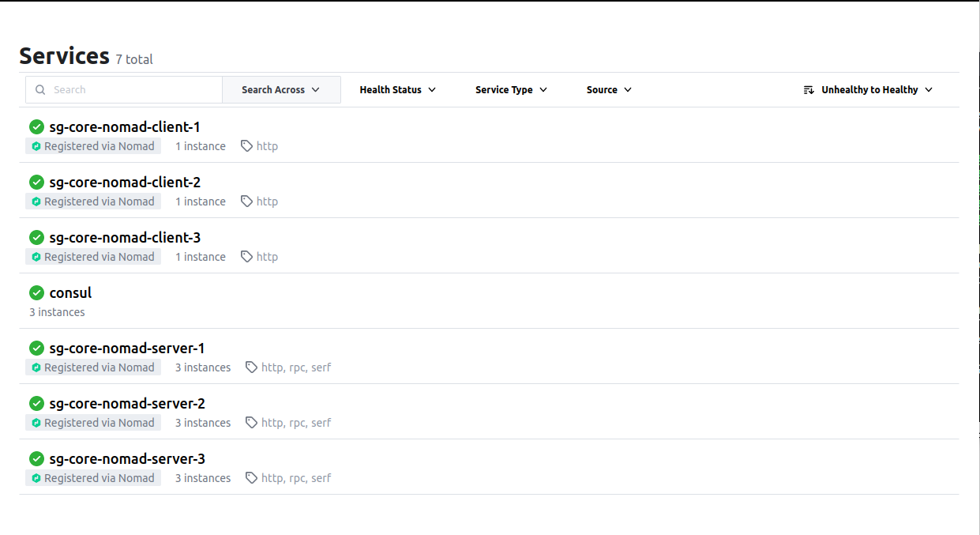Screen dimensions: 980x535
Task: Click the tag icon for sg-core-nomad-server-1
Action: click(x=252, y=367)
